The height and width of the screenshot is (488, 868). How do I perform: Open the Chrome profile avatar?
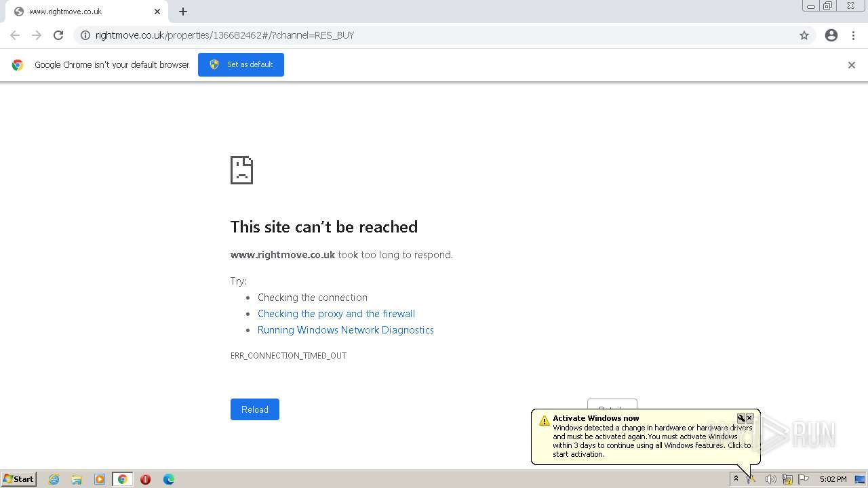click(x=831, y=35)
